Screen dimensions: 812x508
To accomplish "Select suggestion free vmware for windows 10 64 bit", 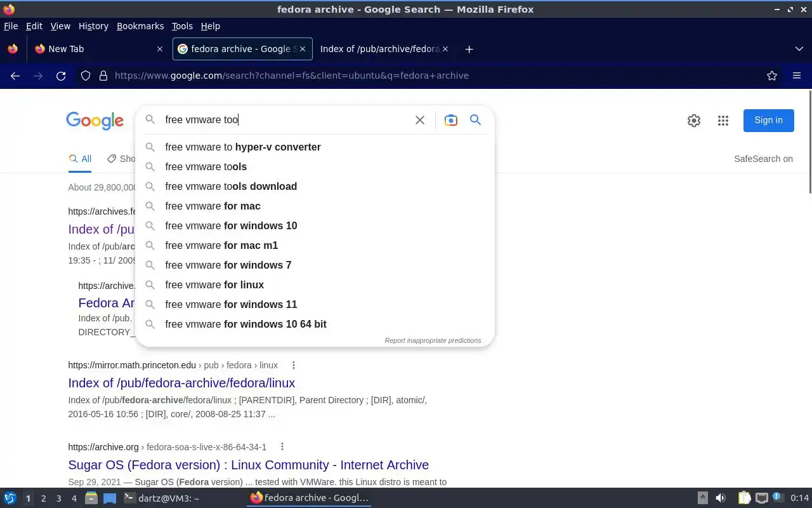I will (x=315, y=324).
